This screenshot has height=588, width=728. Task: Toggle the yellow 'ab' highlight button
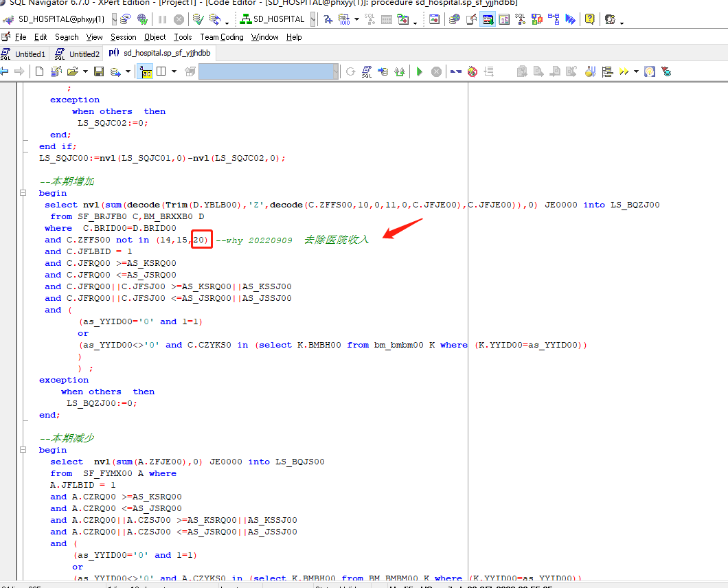146,71
